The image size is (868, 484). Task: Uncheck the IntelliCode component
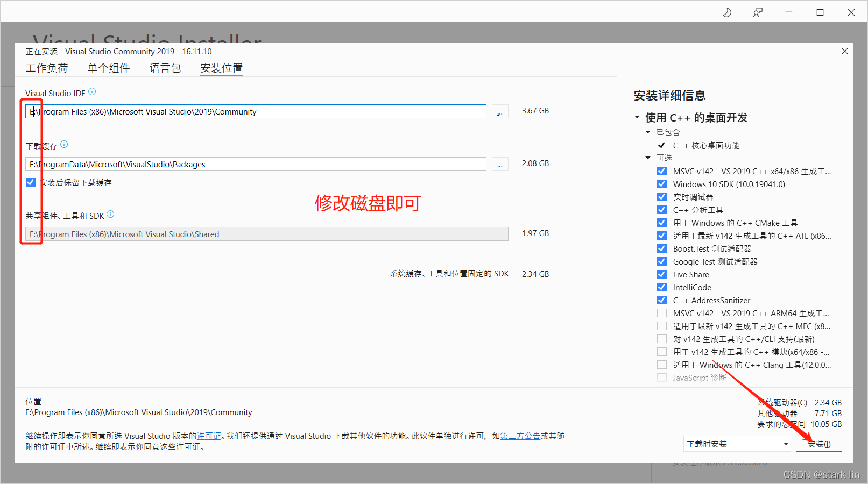point(661,287)
